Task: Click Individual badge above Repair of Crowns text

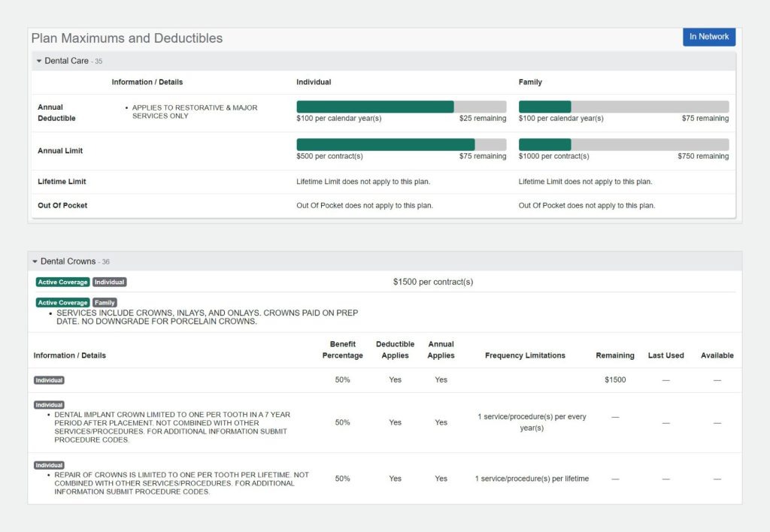Action: click(49, 465)
